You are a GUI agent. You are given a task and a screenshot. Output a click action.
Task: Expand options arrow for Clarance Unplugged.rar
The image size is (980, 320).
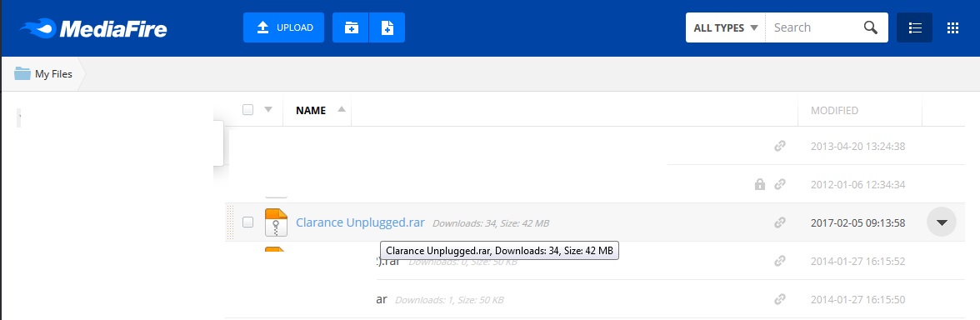click(x=942, y=222)
